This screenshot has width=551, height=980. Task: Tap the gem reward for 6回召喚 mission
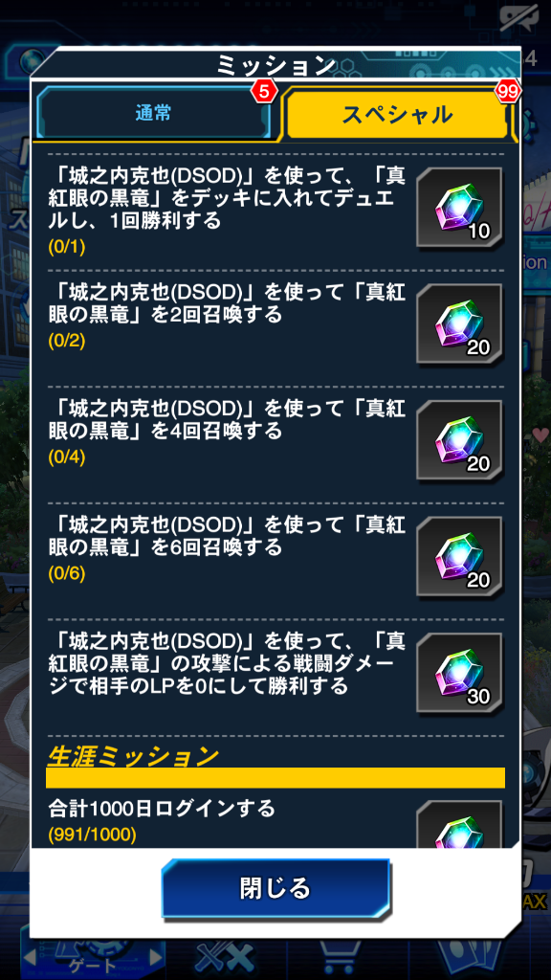[460, 556]
